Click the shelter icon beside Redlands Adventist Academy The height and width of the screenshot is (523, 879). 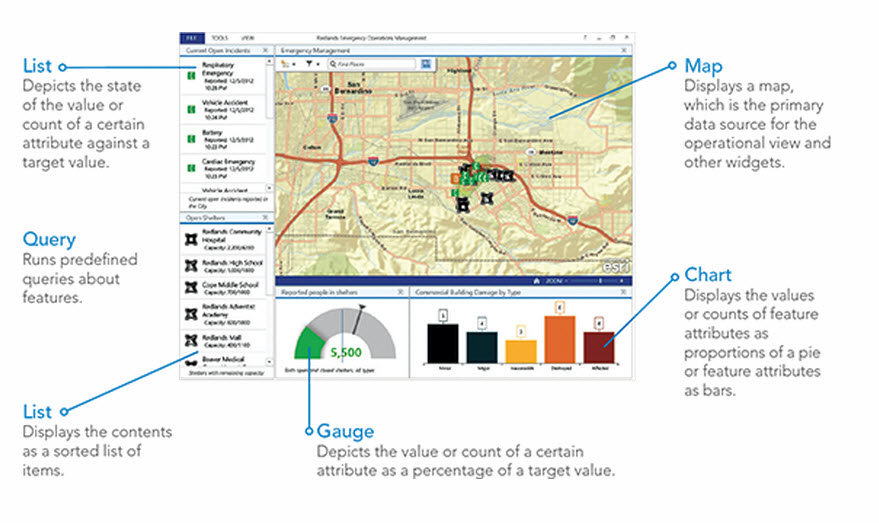[191, 314]
